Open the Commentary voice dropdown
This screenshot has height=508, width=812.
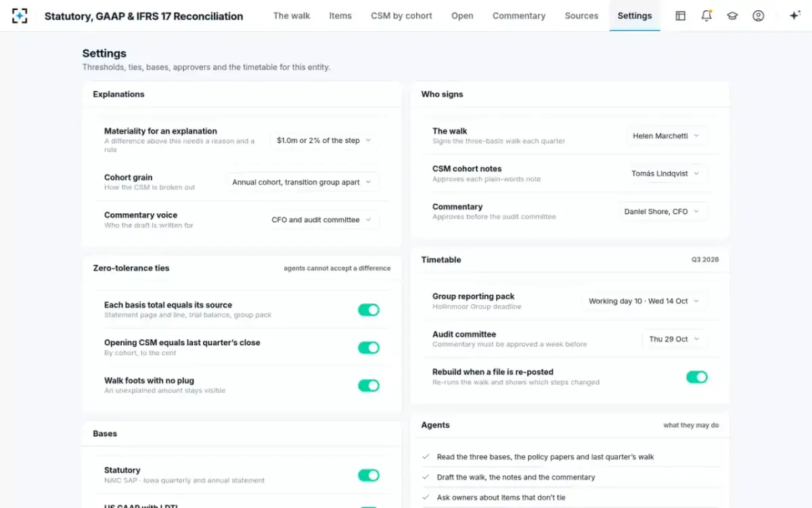tap(321, 220)
